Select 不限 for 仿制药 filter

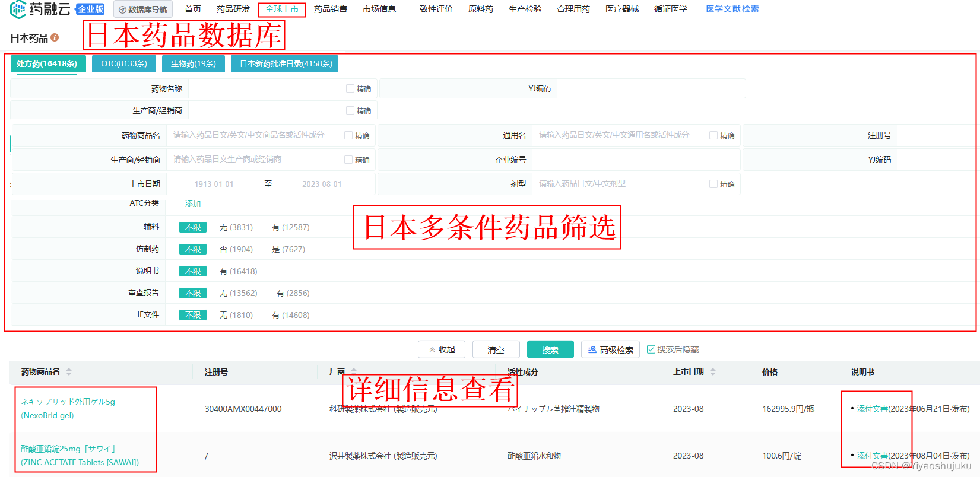[193, 249]
